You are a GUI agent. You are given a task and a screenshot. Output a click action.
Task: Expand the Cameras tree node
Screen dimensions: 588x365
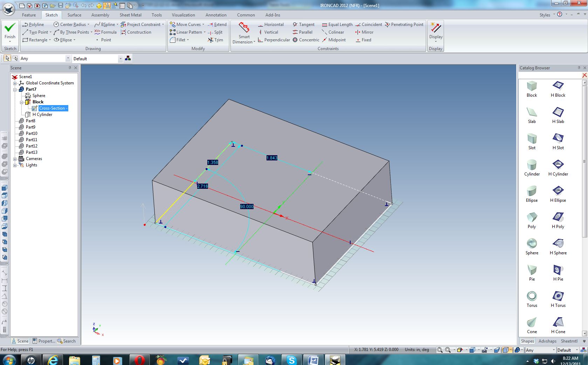coord(15,159)
